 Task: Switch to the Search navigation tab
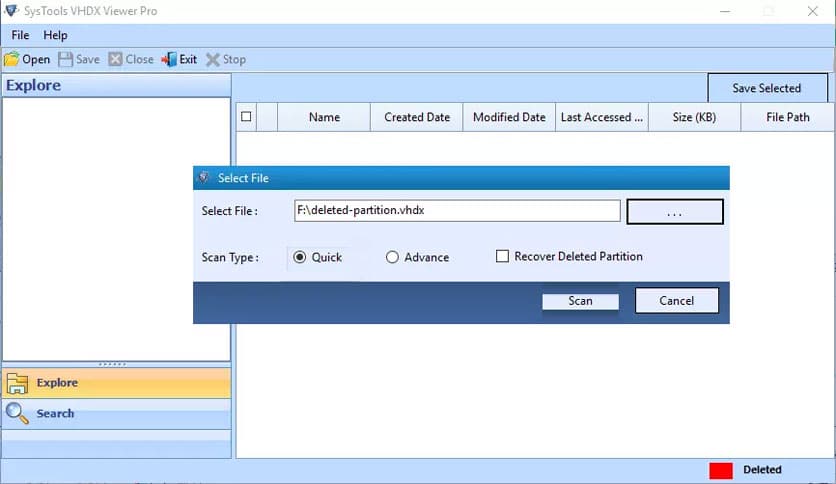pos(116,414)
